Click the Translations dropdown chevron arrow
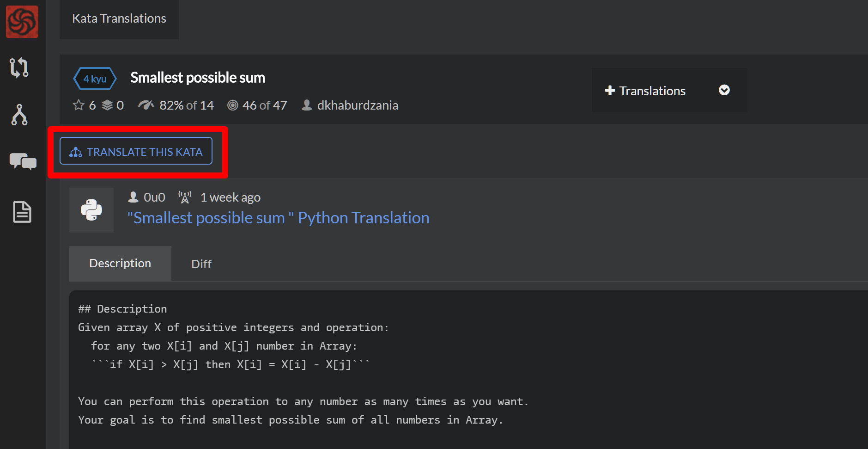 pyautogui.click(x=724, y=90)
